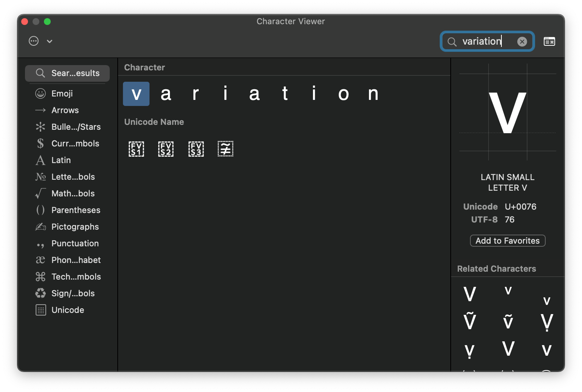The height and width of the screenshot is (392, 582).
Task: Open the Arrows category
Action: (x=67, y=110)
